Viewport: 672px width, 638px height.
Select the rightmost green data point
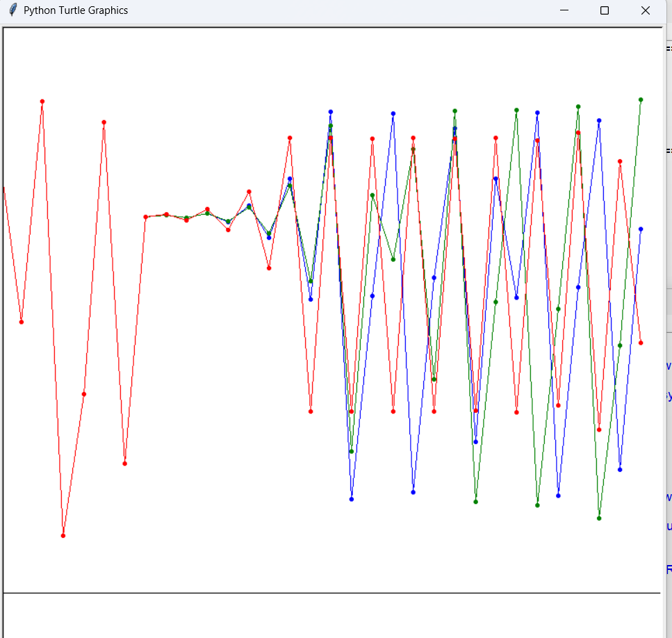point(641,99)
